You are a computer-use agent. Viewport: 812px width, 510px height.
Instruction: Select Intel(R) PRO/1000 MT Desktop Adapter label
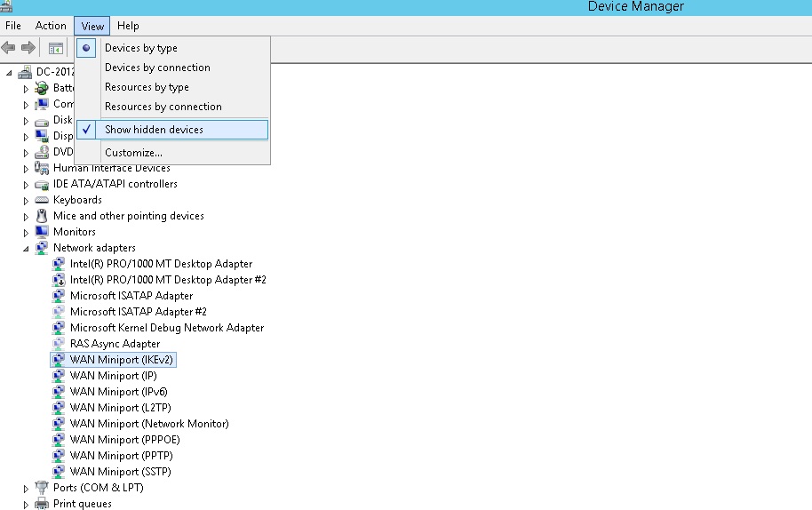pyautogui.click(x=161, y=264)
